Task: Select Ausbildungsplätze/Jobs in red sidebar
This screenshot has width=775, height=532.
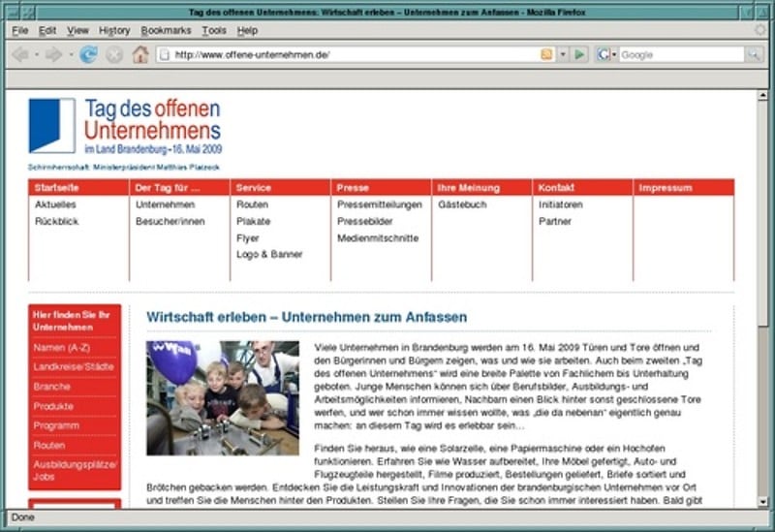Action: point(75,471)
